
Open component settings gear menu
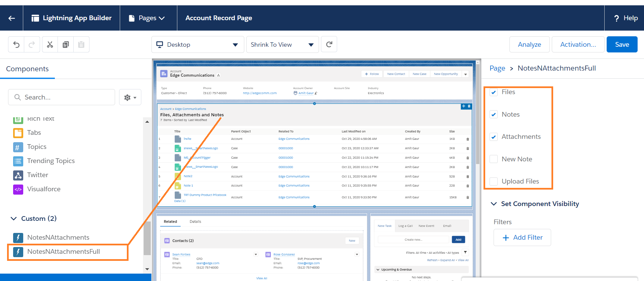tap(130, 97)
